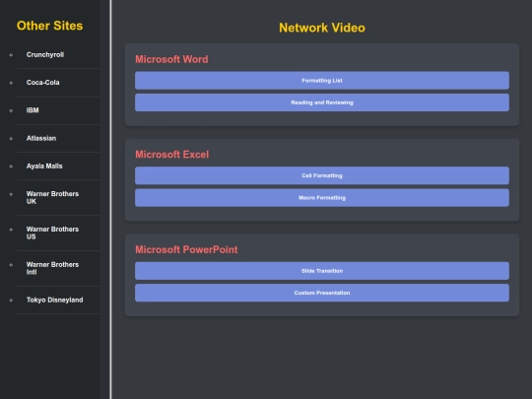This screenshot has width=532, height=399.
Task: Go to the IBM site
Action: click(x=33, y=110)
